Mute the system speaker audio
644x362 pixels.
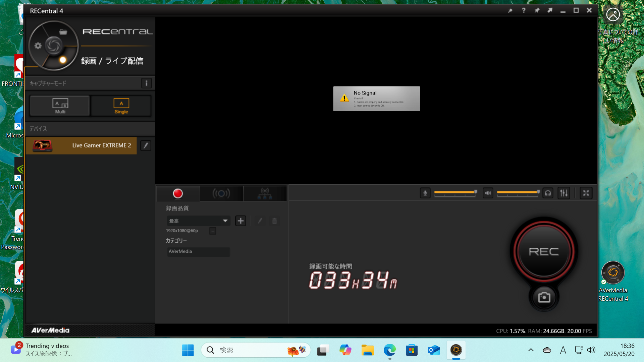tap(488, 193)
